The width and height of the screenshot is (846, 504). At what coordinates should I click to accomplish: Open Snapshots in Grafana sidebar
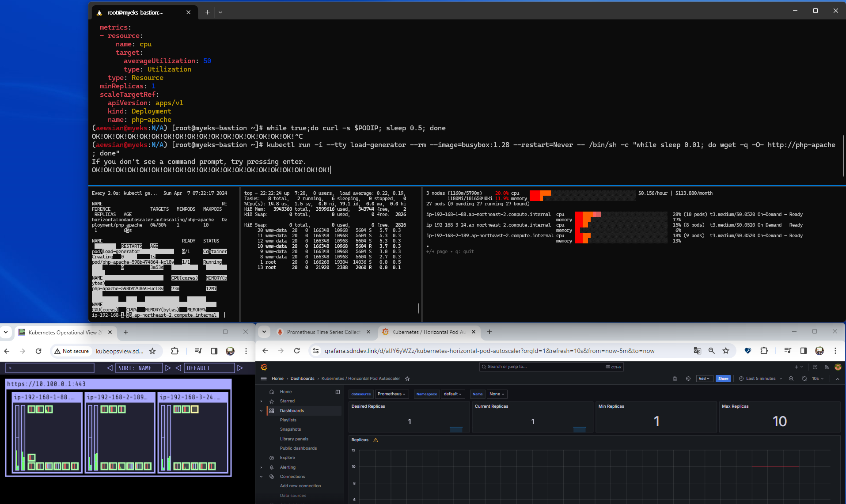[290, 429]
